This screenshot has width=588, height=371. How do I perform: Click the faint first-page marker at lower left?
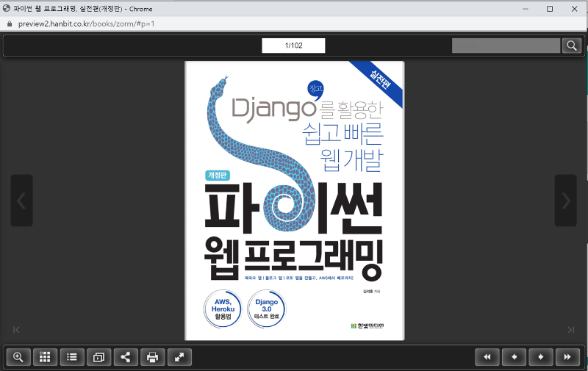[x=16, y=330]
